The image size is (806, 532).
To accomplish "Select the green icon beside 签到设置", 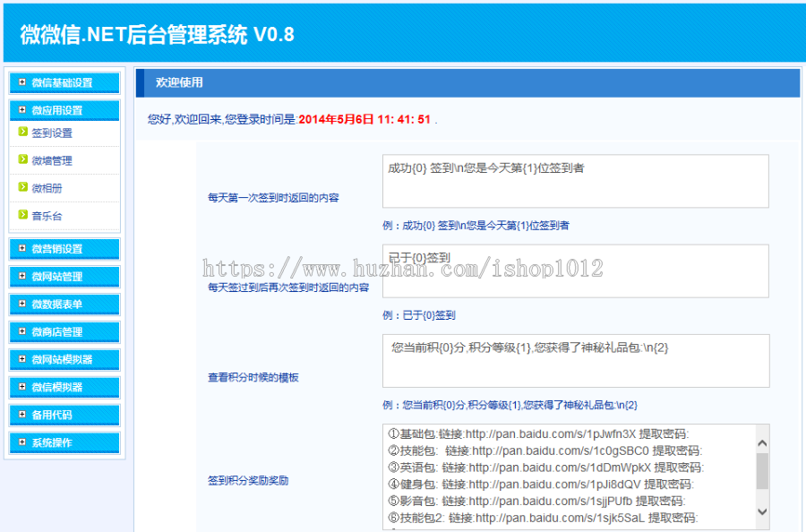I will pyautogui.click(x=21, y=132).
